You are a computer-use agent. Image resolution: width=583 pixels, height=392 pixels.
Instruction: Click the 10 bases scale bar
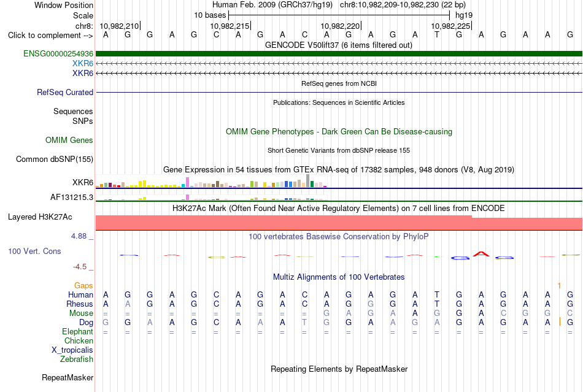tap(339, 15)
